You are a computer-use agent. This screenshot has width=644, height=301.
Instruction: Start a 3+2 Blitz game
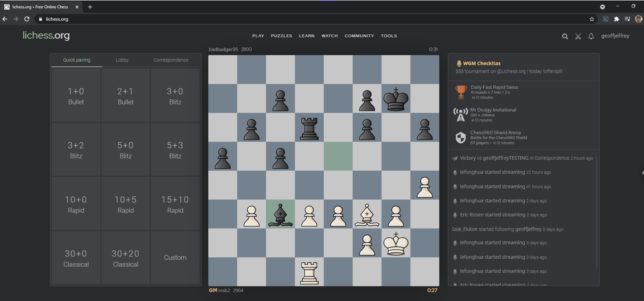click(x=76, y=149)
